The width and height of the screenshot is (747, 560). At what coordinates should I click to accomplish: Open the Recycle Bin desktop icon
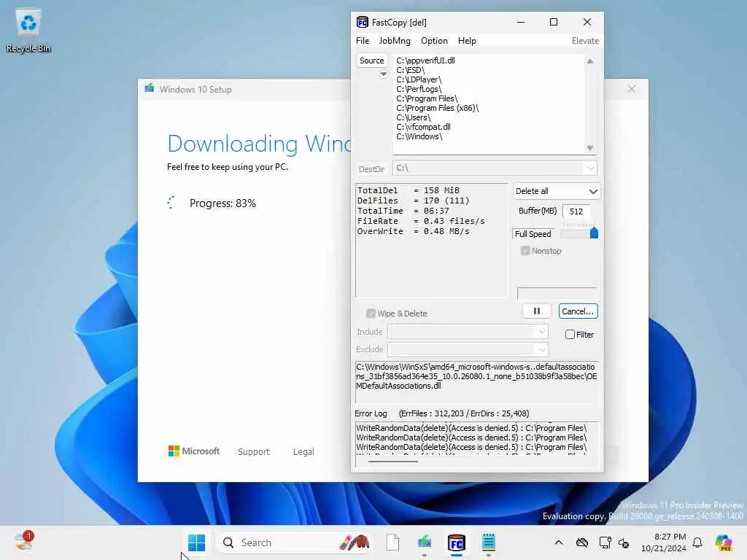pyautogui.click(x=28, y=31)
